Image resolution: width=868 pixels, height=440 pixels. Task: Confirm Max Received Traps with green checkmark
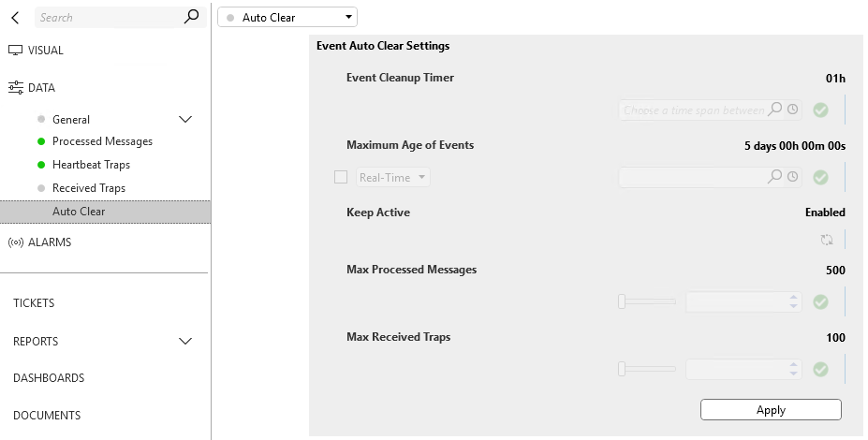820,369
